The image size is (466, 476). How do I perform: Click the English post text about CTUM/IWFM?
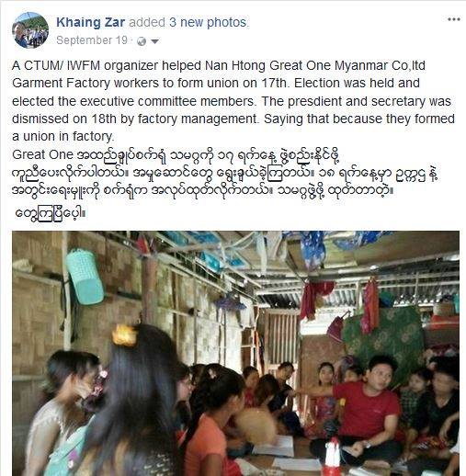click(233, 101)
